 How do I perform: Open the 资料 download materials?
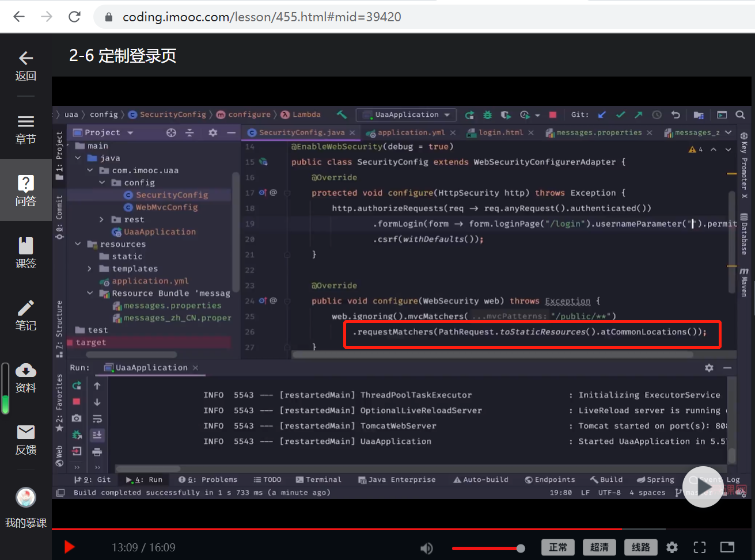pos(25,378)
